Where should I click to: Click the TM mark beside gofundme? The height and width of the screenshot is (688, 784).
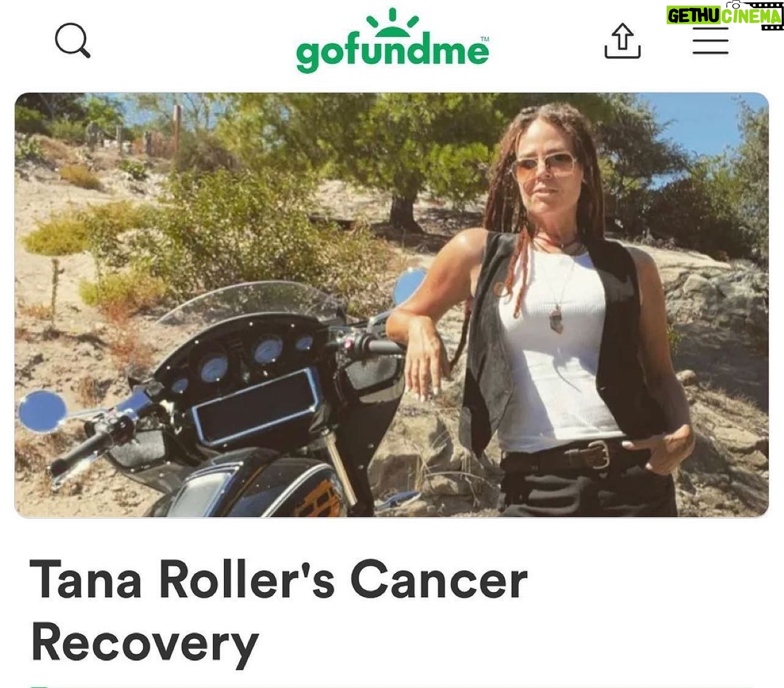pyautogui.click(x=485, y=40)
